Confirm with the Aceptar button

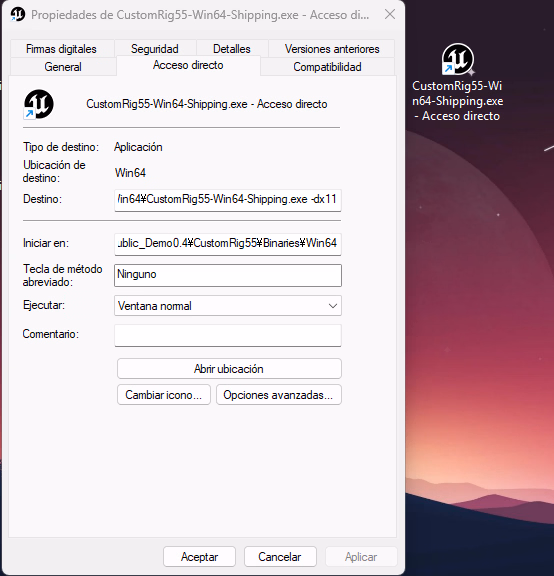click(199, 557)
